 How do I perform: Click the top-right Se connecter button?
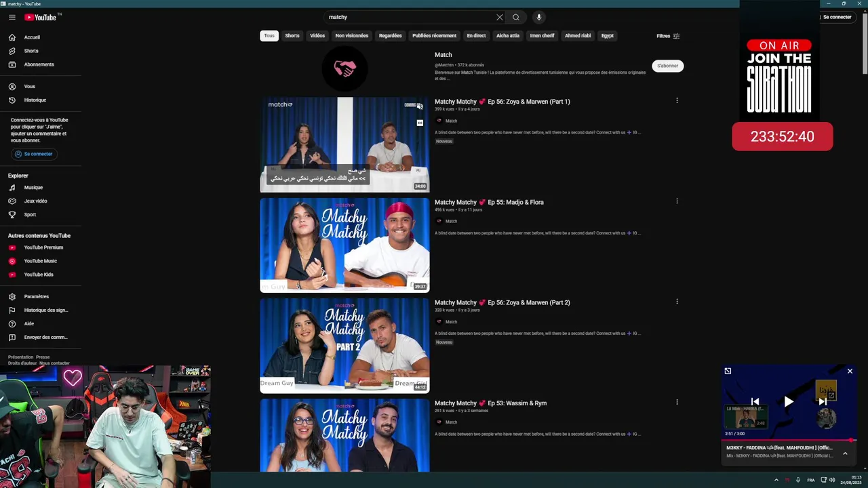(837, 17)
